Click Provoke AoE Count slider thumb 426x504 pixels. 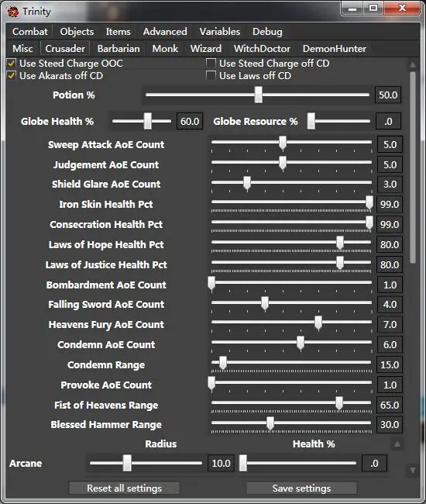pyautogui.click(x=211, y=384)
